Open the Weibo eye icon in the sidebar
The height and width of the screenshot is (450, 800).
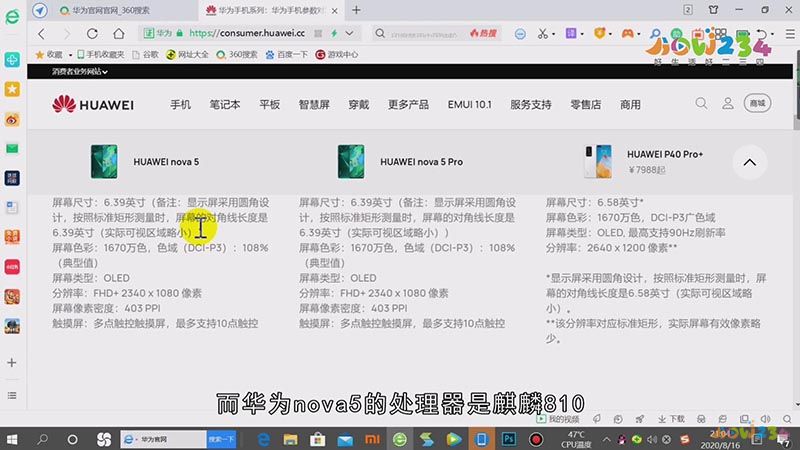pos(12,119)
